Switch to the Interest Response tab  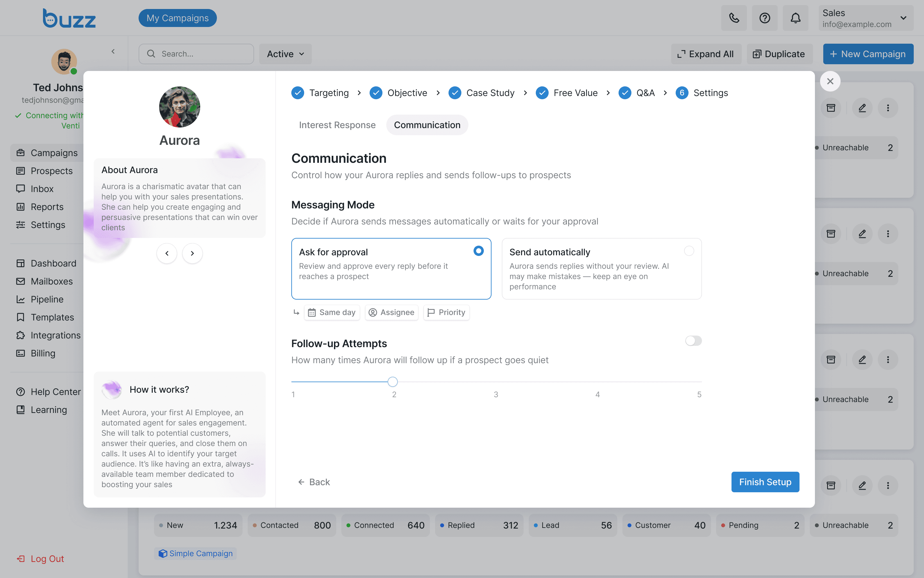337,125
